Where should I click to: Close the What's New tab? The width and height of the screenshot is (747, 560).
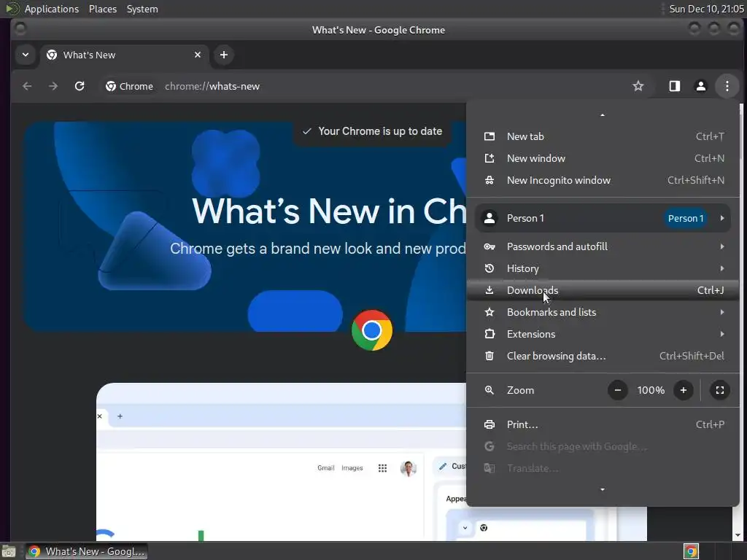[198, 55]
